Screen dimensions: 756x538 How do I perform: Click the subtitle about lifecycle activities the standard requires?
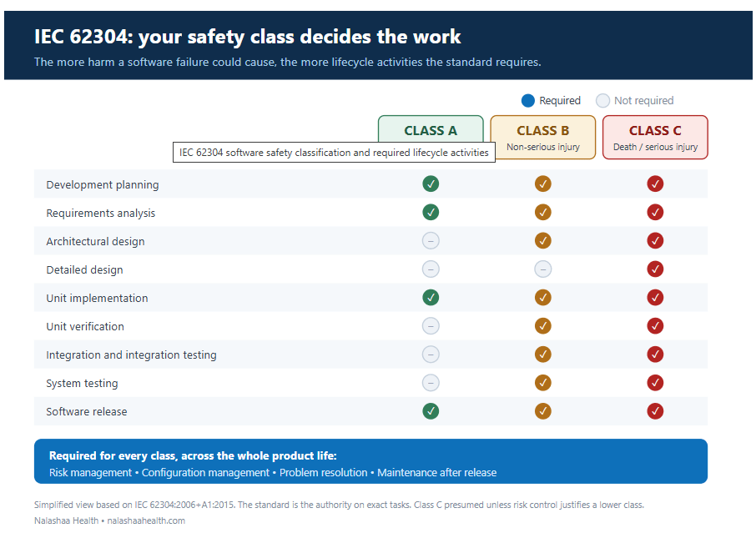(x=287, y=63)
